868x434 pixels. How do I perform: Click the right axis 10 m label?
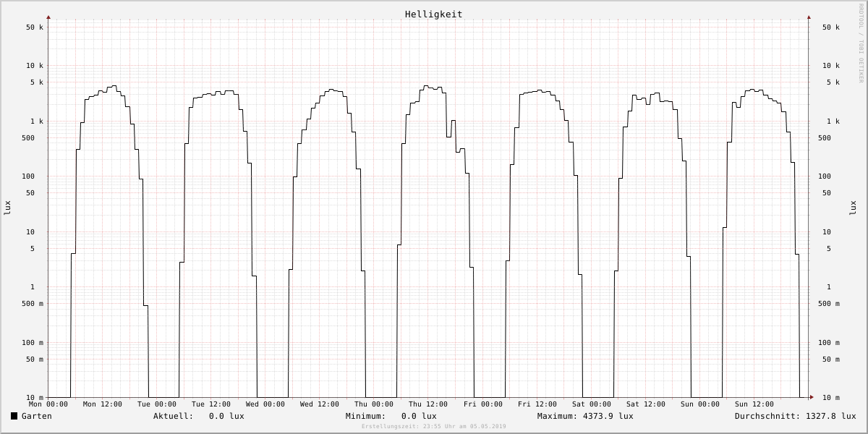pyautogui.click(x=831, y=398)
